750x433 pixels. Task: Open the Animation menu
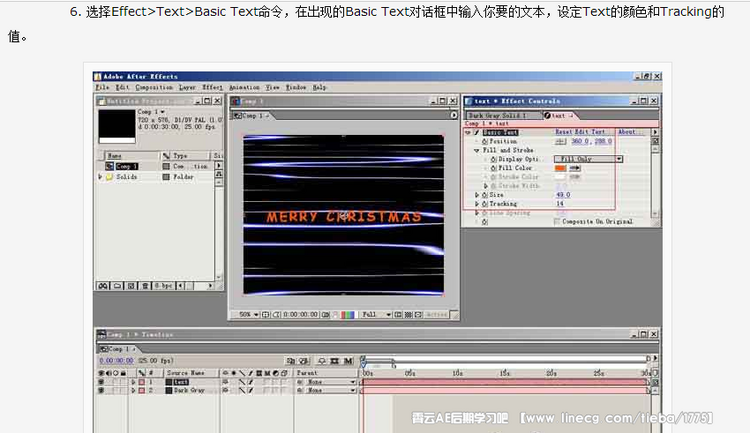pos(244,87)
